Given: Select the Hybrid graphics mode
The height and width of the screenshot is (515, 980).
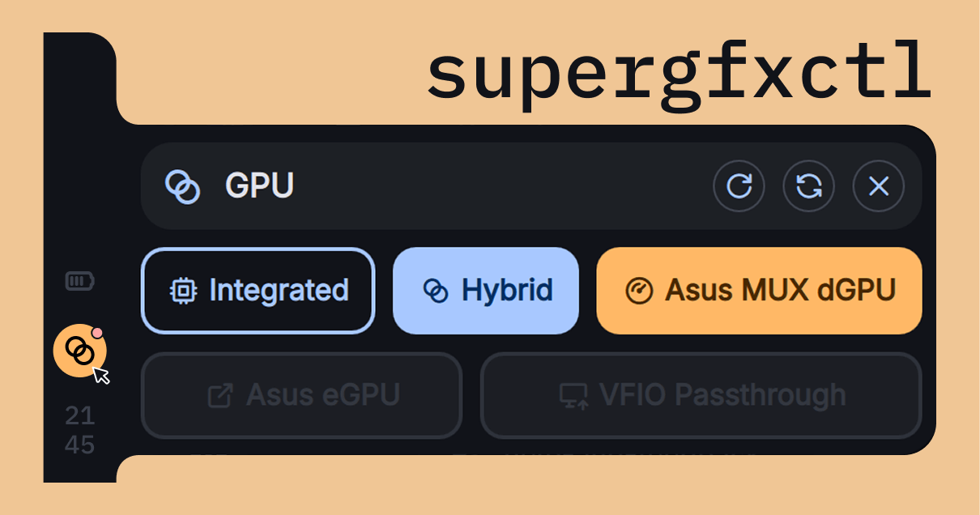Looking at the screenshot, I should pos(486,290).
